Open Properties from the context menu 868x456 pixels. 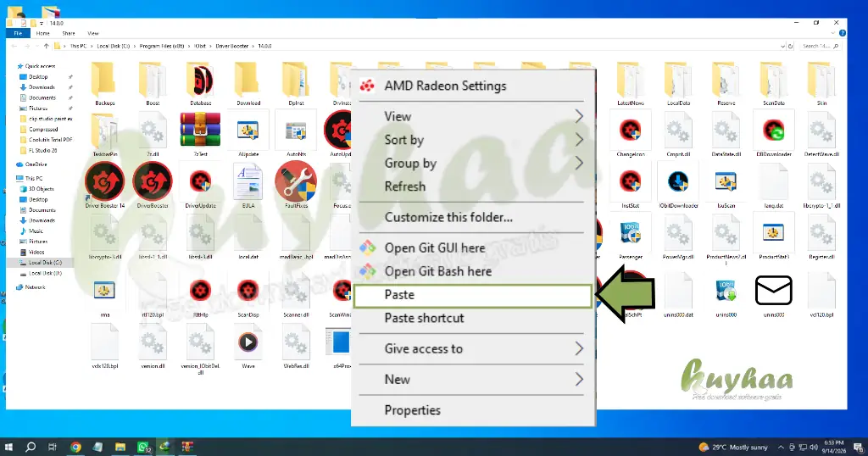473,410
